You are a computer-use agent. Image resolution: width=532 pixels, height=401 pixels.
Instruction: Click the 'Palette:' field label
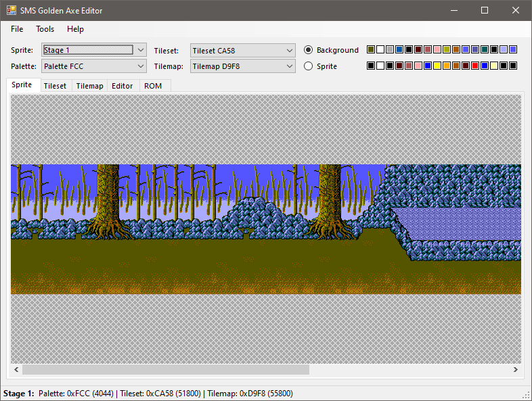(x=24, y=66)
